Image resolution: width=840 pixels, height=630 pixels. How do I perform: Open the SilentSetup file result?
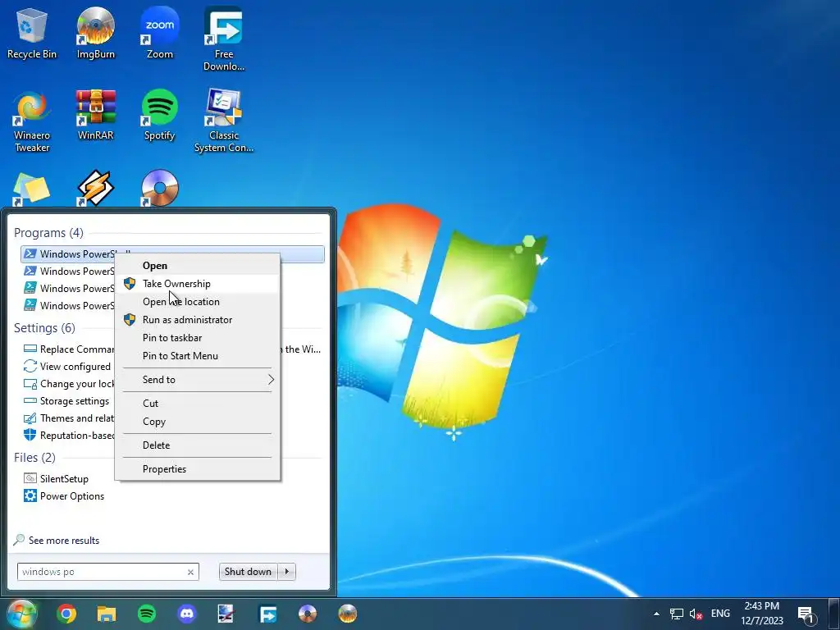click(x=56, y=479)
